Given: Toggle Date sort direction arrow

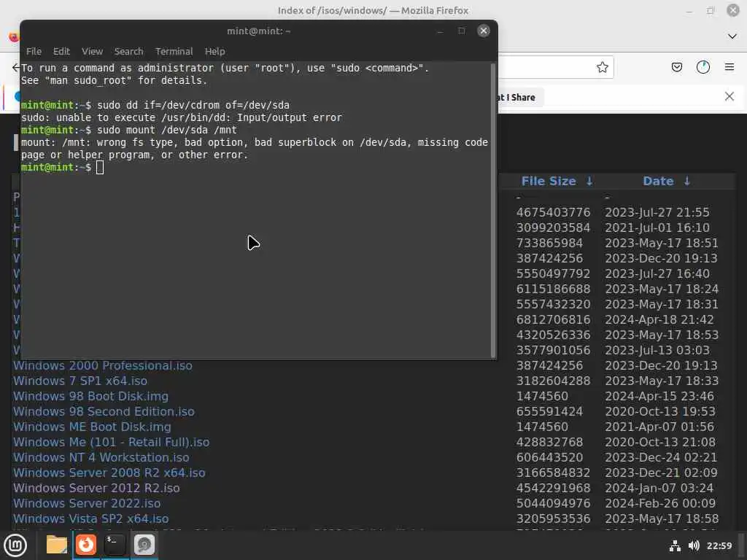Looking at the screenshot, I should (x=687, y=181).
